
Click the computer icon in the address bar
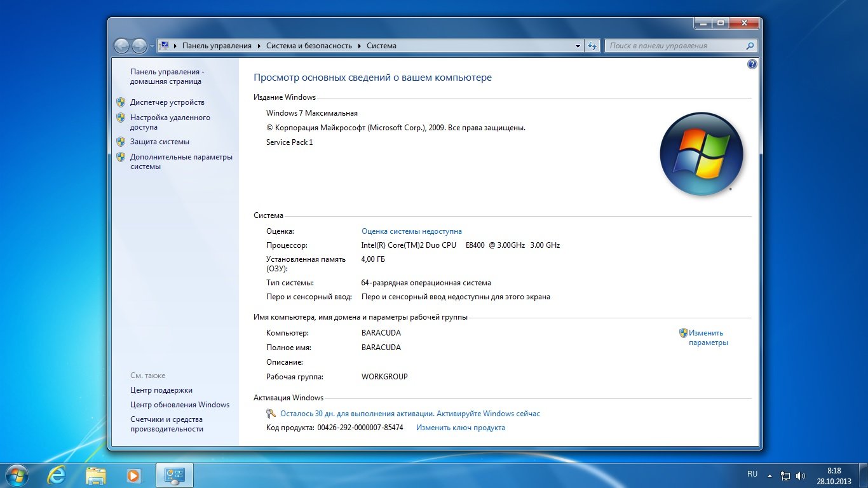coord(164,46)
